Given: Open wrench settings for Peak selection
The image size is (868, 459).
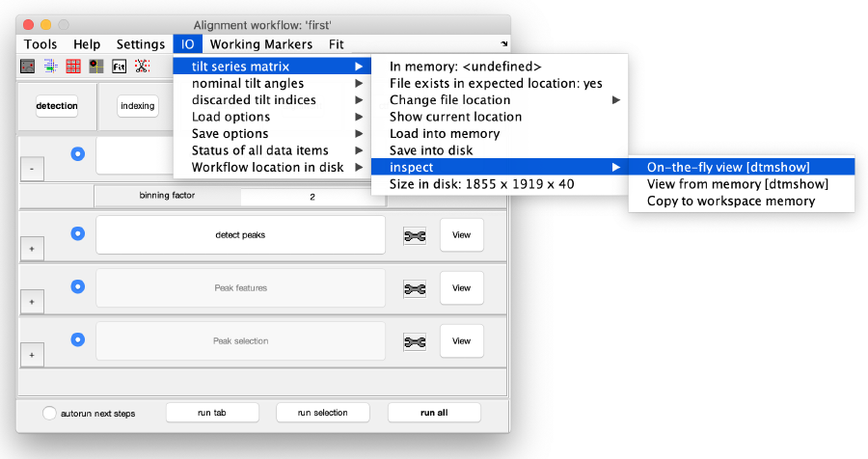Looking at the screenshot, I should tap(415, 341).
